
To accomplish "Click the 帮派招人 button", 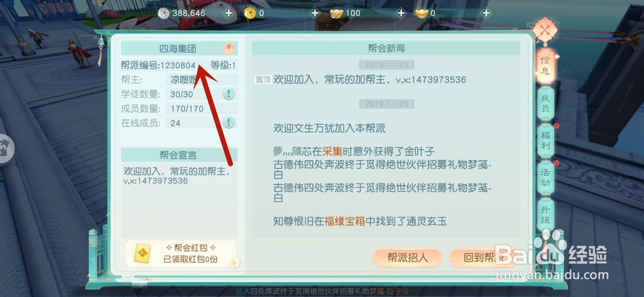I will (x=408, y=258).
